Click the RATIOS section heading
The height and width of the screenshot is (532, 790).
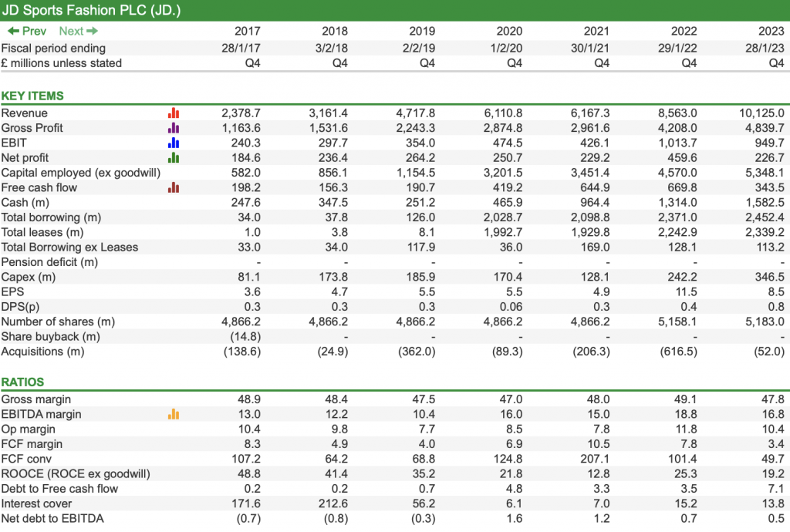click(x=23, y=382)
